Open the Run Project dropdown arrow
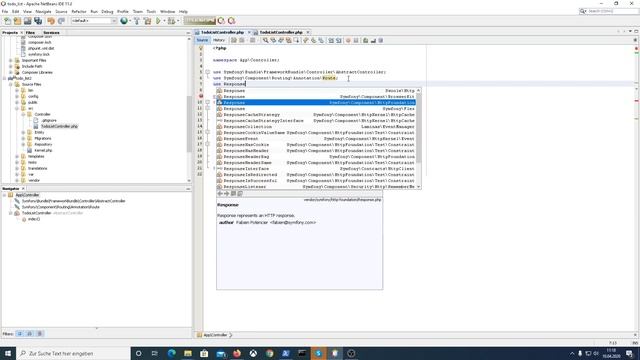Viewport: 640px width, 360px height. point(164,21)
